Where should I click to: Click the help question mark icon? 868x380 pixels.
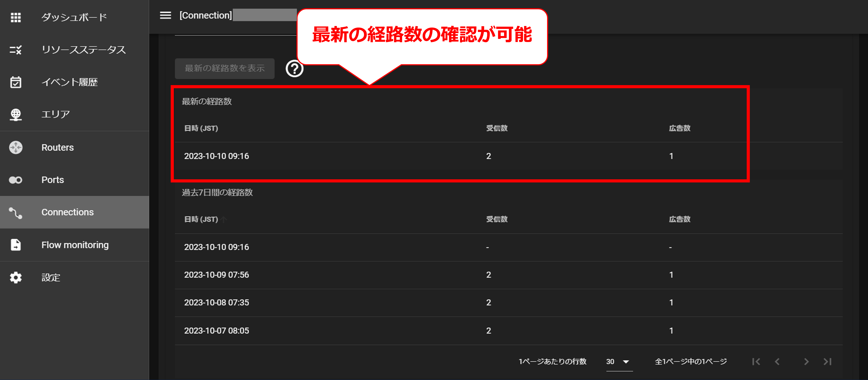[294, 69]
